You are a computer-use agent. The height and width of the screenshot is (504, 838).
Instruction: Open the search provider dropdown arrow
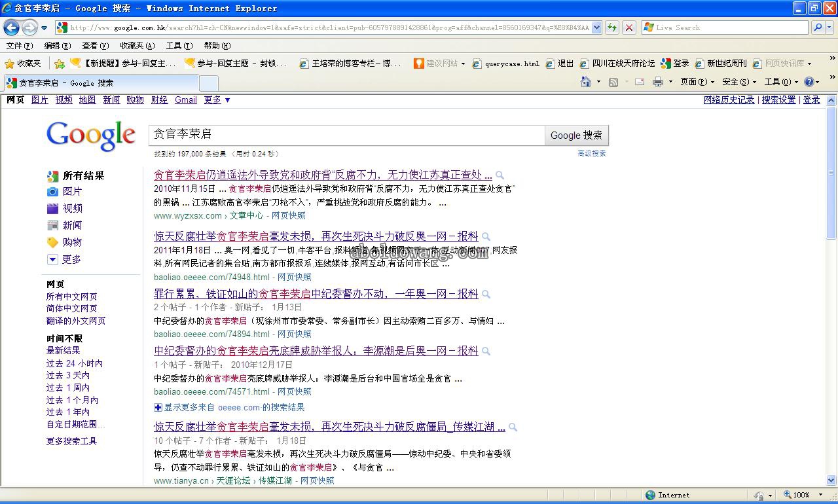[x=829, y=27]
